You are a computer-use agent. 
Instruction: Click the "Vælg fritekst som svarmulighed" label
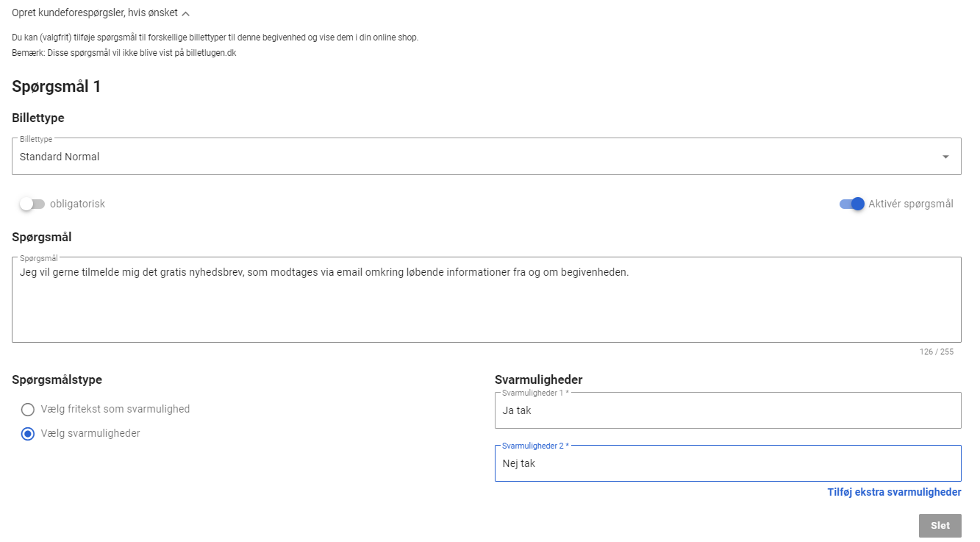(115, 409)
